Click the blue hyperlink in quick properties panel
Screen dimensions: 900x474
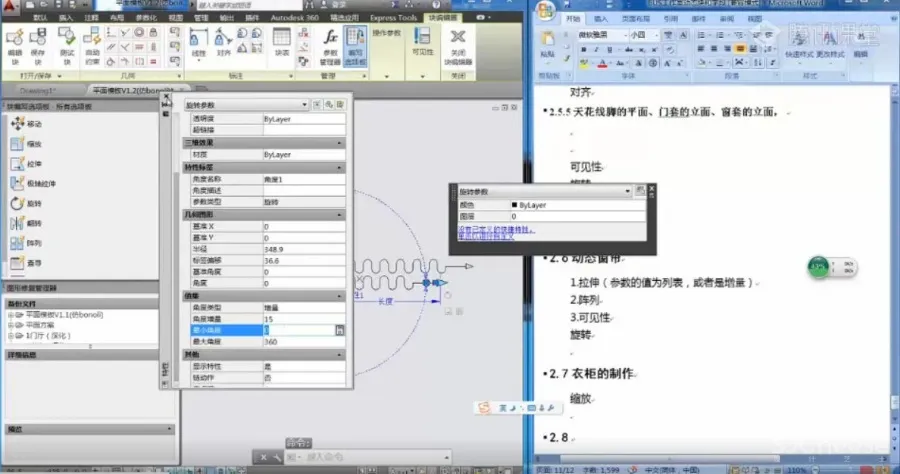tap(496, 230)
